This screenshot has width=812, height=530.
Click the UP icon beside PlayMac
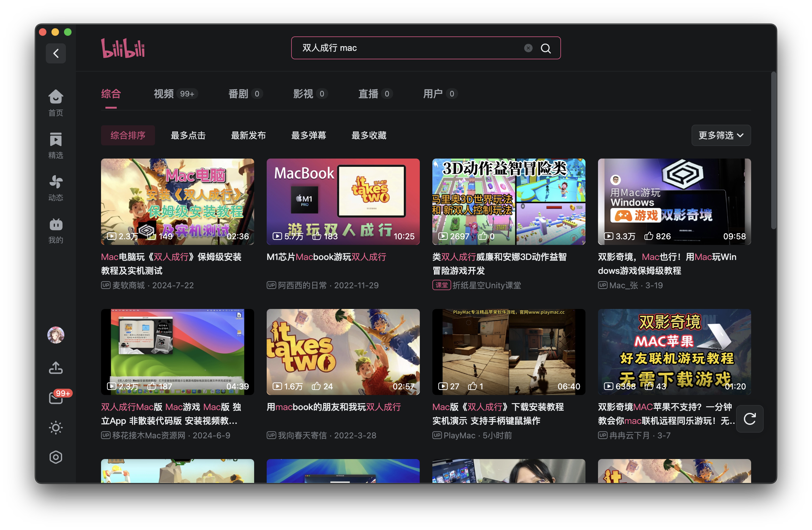(437, 435)
